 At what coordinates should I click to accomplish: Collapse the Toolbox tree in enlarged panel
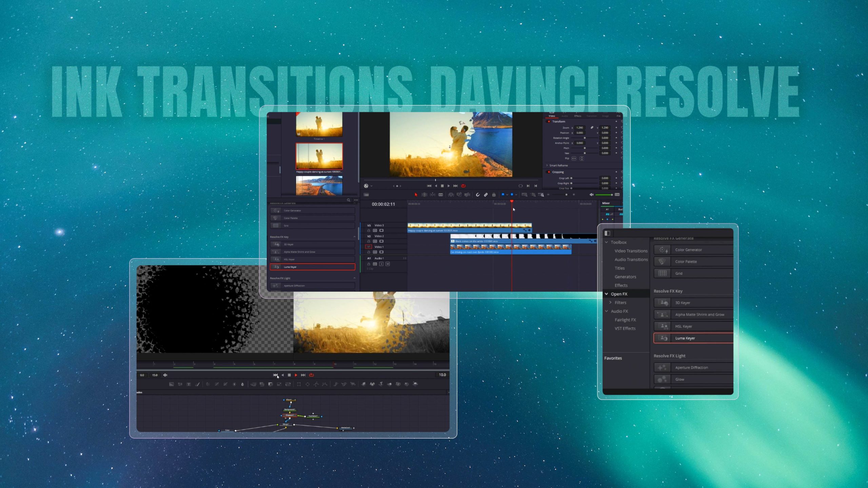tap(607, 242)
